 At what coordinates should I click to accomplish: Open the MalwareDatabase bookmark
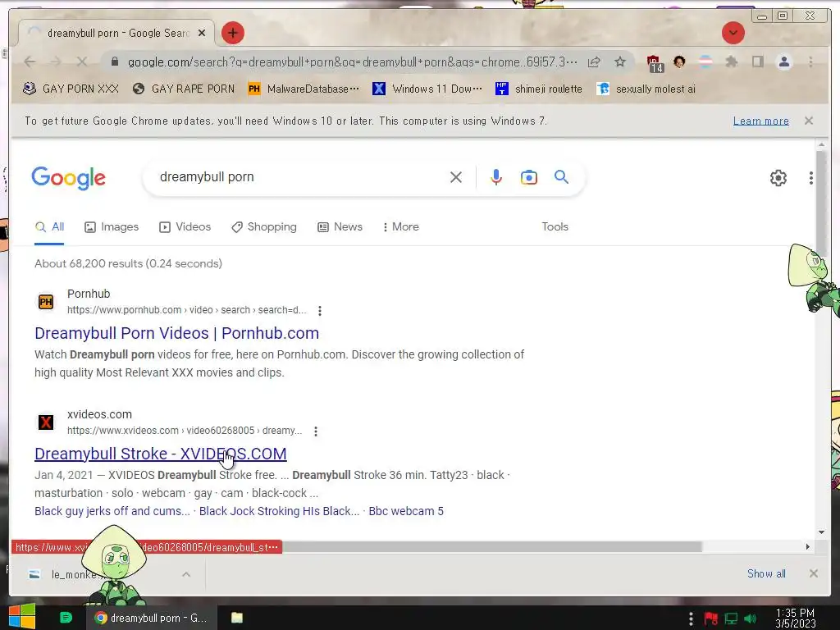[304, 89]
